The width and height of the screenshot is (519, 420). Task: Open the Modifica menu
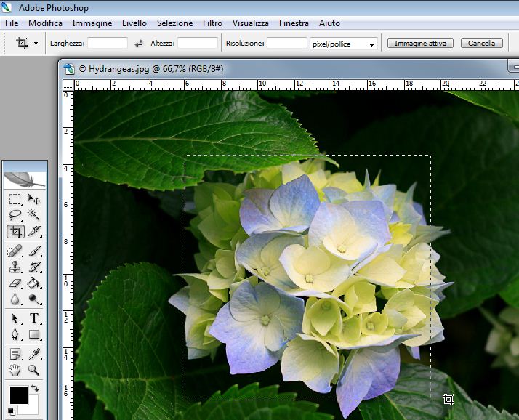pyautogui.click(x=45, y=23)
